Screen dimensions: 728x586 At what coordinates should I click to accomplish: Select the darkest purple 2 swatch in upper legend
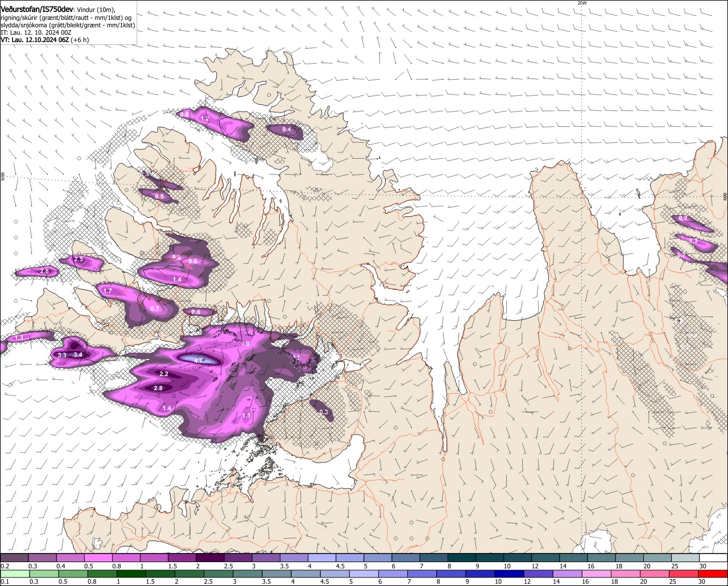click(210, 558)
